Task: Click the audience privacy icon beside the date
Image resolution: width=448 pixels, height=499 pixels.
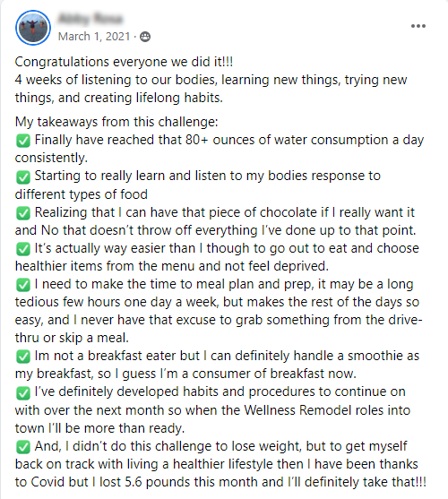Action: [145, 37]
